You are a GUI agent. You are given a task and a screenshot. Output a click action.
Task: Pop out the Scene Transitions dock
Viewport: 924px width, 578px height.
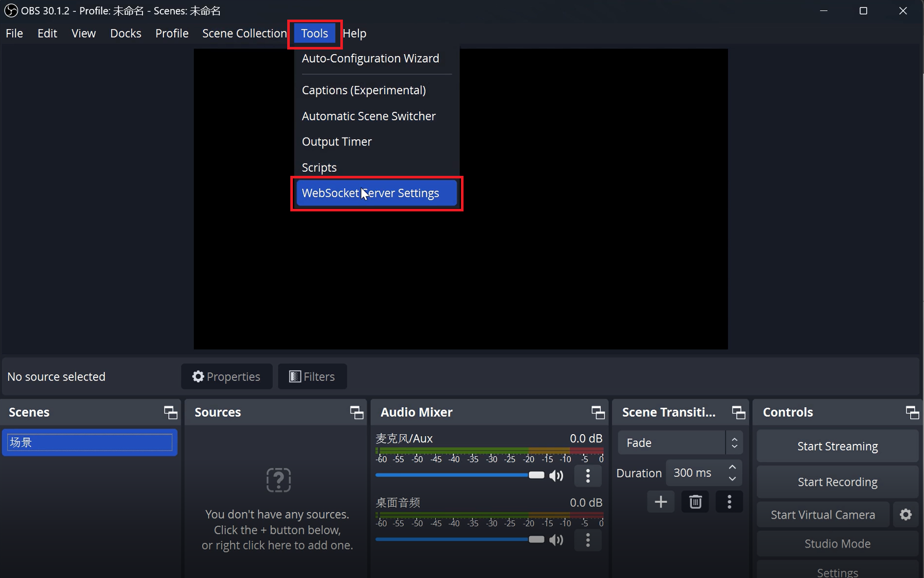738,412
